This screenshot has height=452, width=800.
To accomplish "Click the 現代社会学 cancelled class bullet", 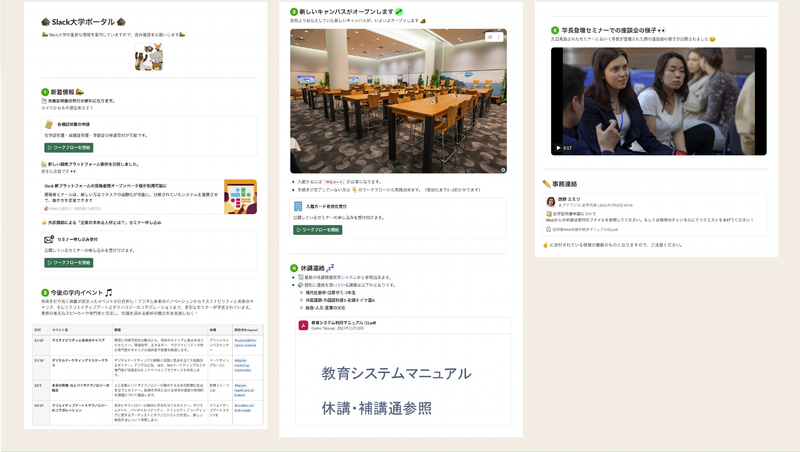I will coord(331,293).
